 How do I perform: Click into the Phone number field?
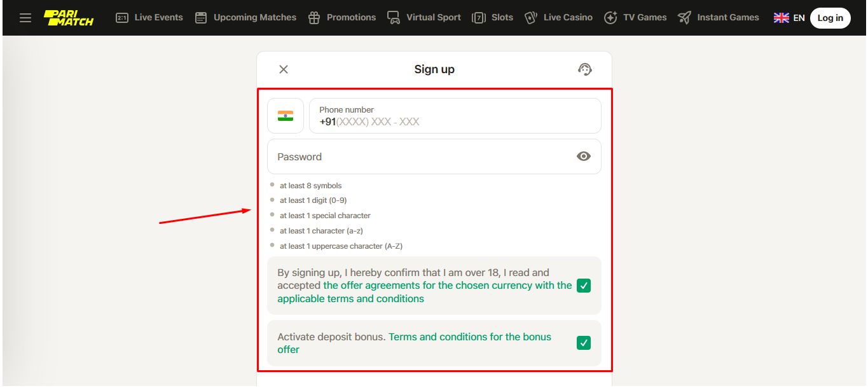pos(455,121)
